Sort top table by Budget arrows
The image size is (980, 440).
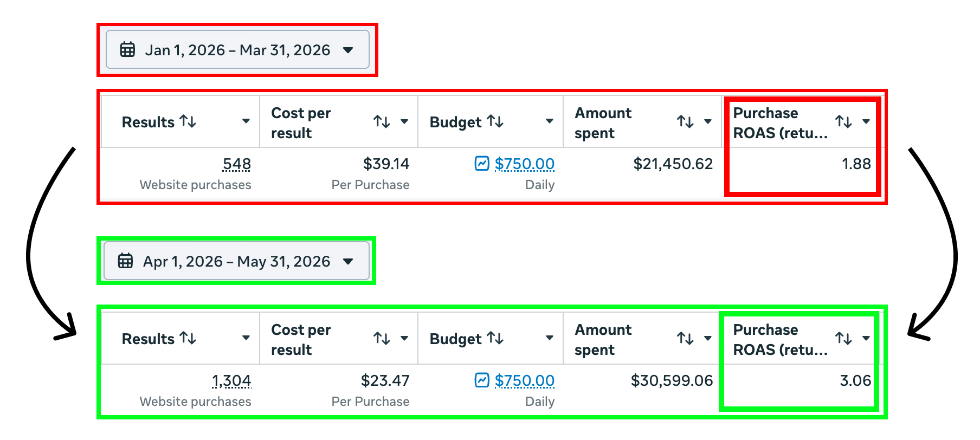(x=495, y=121)
